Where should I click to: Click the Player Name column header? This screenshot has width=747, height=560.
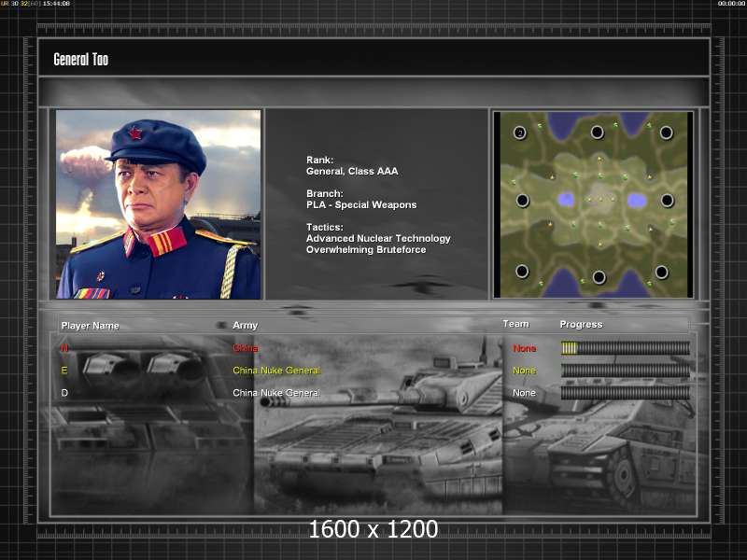[90, 326]
